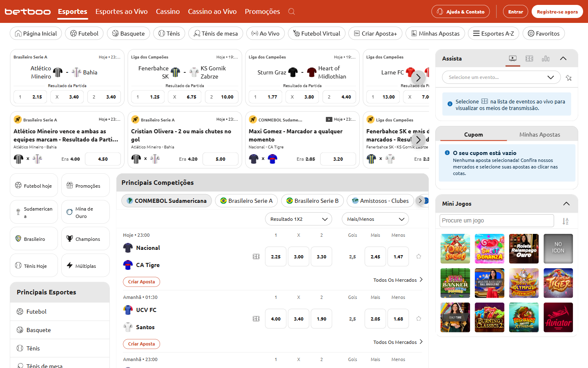Expand Todos Os Mercados for Nacional match
This screenshot has height=368, width=588.
[x=398, y=280]
